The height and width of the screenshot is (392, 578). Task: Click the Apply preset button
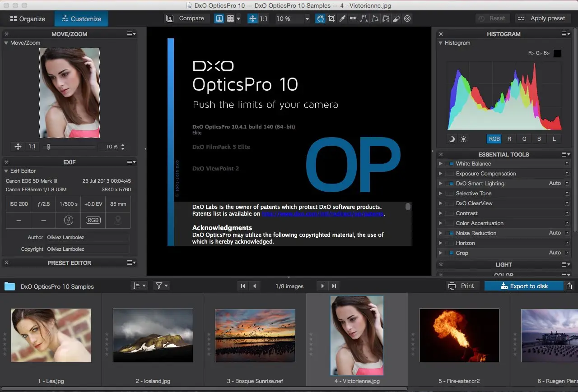(541, 18)
